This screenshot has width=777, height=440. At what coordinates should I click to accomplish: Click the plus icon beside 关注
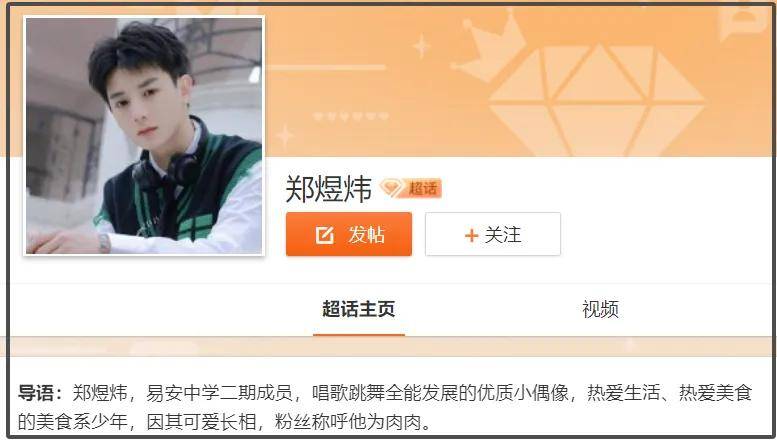[x=471, y=235]
